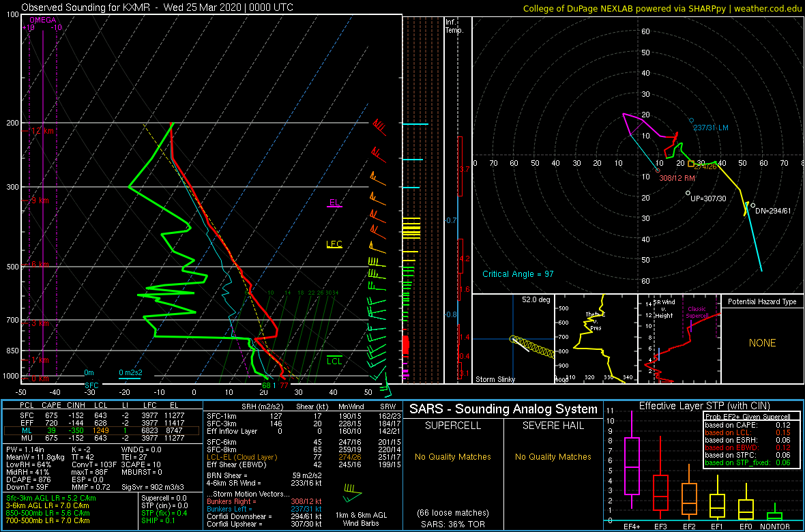Screen dimensions: 805x532
Task: Click the Critical Angle = 97 text
Action: (x=518, y=274)
